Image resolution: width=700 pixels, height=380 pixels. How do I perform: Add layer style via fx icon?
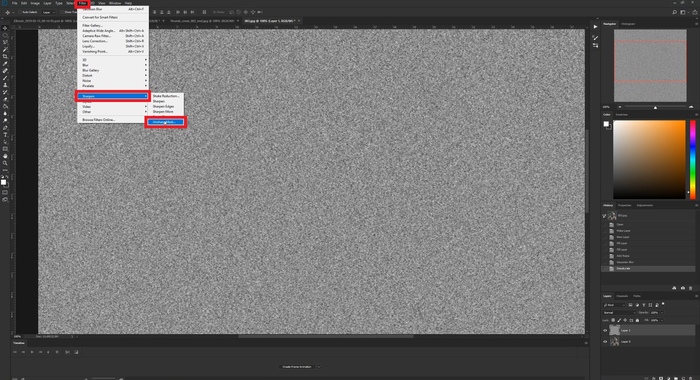[x=654, y=378]
